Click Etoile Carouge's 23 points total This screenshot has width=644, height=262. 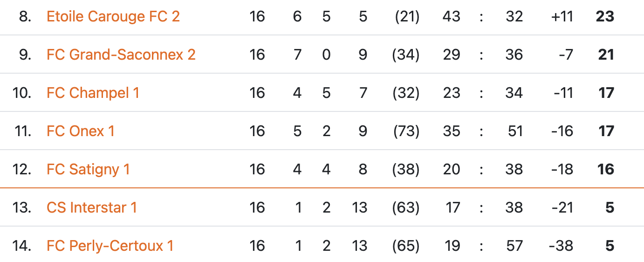tap(605, 17)
